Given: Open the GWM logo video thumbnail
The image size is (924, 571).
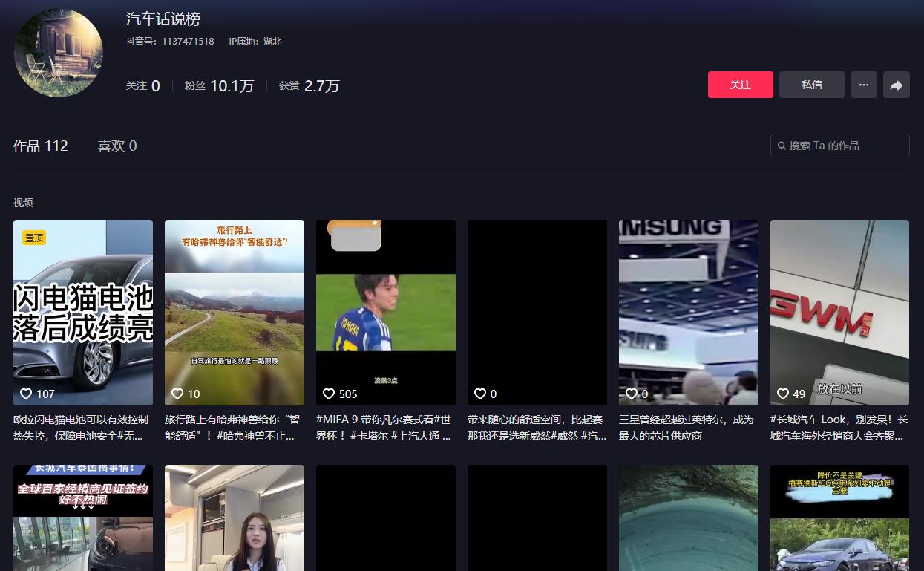Looking at the screenshot, I should click(839, 313).
